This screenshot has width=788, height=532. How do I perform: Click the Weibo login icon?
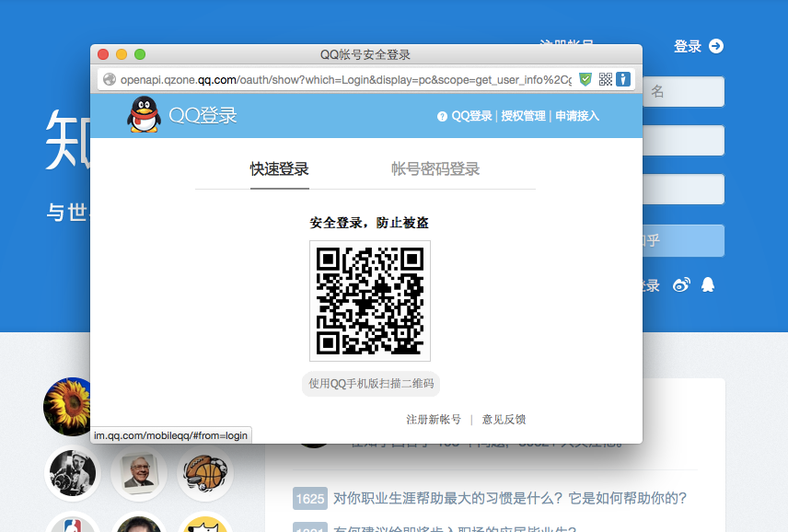click(x=681, y=285)
